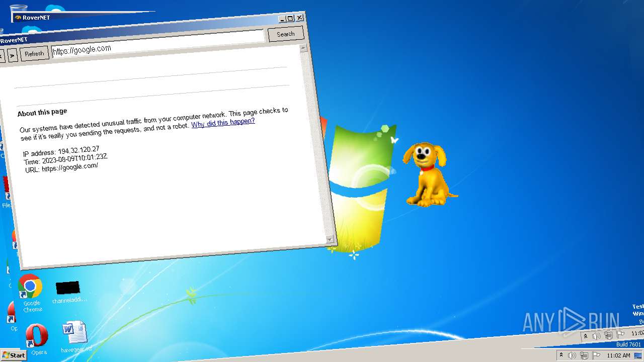
Task: Open the black channeladdi desktop icon
Action: point(68,292)
